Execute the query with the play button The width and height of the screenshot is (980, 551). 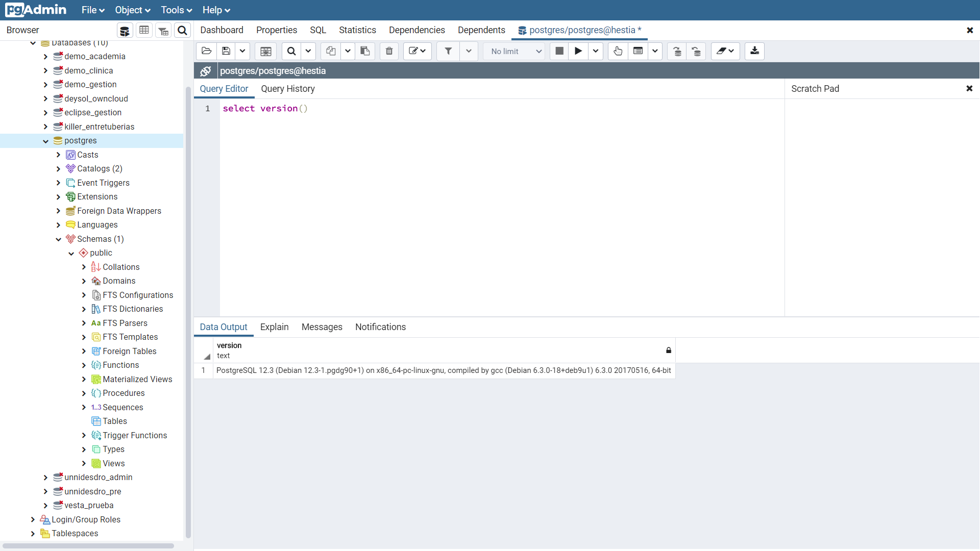pos(578,51)
